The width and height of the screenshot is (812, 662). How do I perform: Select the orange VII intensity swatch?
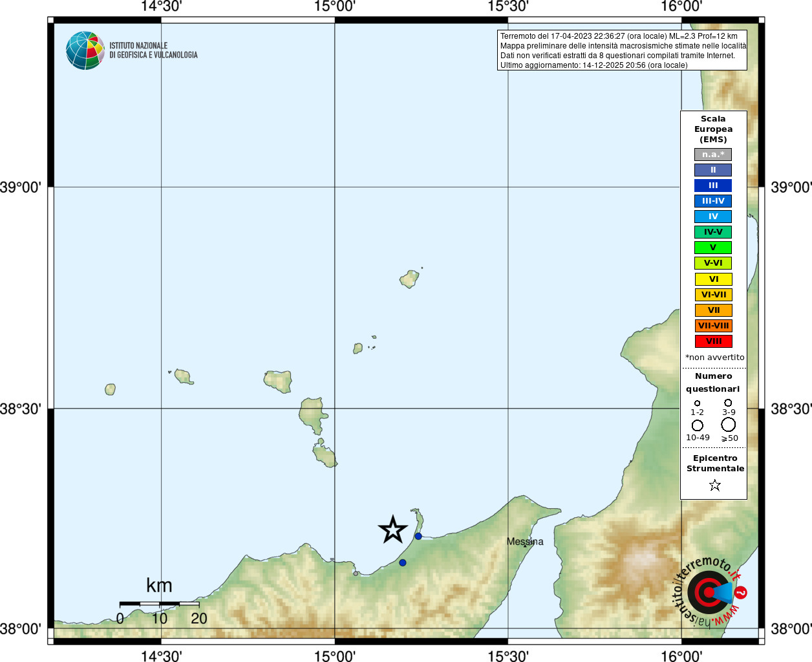pyautogui.click(x=714, y=310)
